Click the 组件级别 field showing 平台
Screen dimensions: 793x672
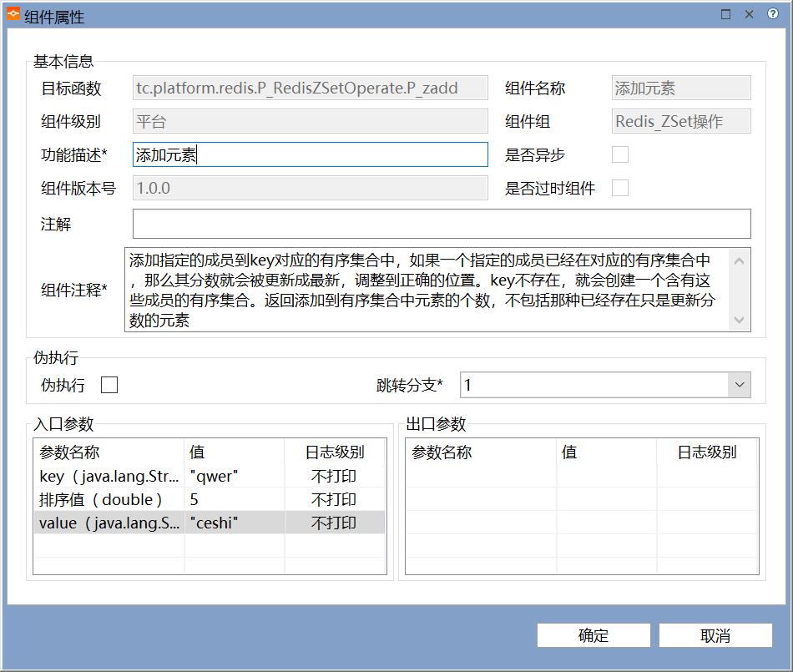coord(310,121)
